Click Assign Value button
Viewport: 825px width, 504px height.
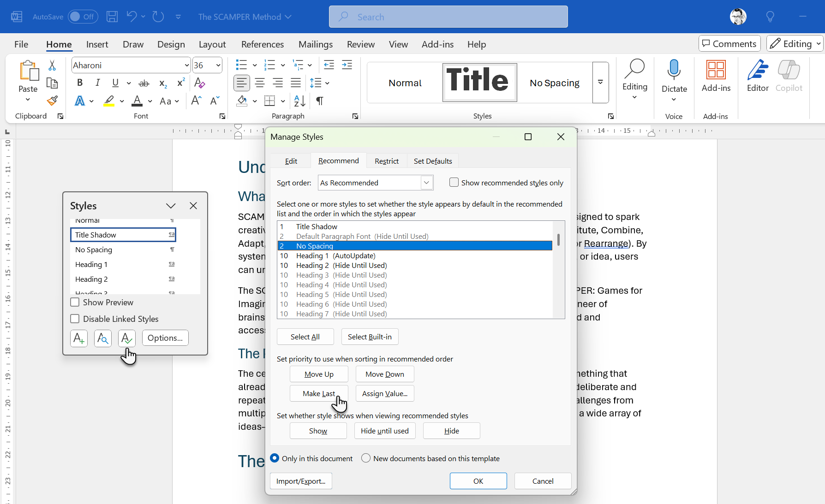click(x=385, y=393)
